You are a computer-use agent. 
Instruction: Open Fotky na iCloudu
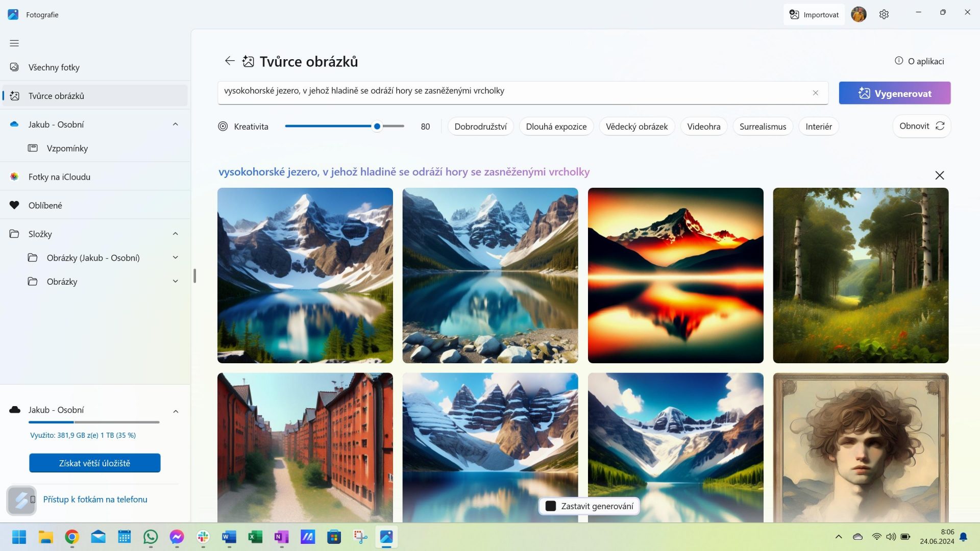click(x=95, y=177)
